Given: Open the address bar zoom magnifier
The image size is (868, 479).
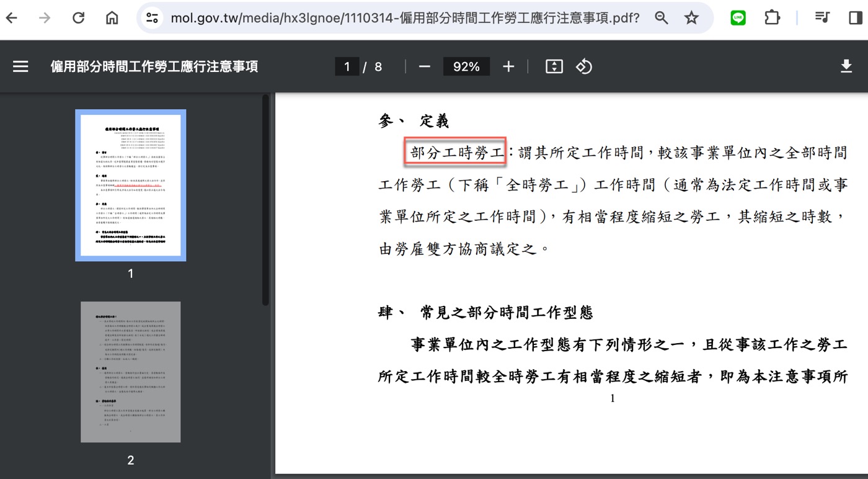Looking at the screenshot, I should [662, 18].
